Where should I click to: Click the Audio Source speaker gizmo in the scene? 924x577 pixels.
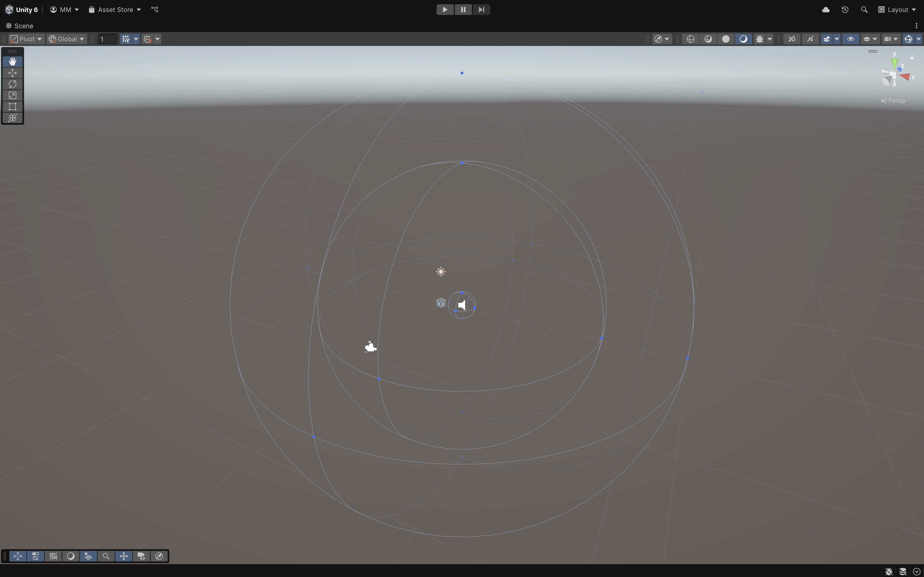click(462, 305)
